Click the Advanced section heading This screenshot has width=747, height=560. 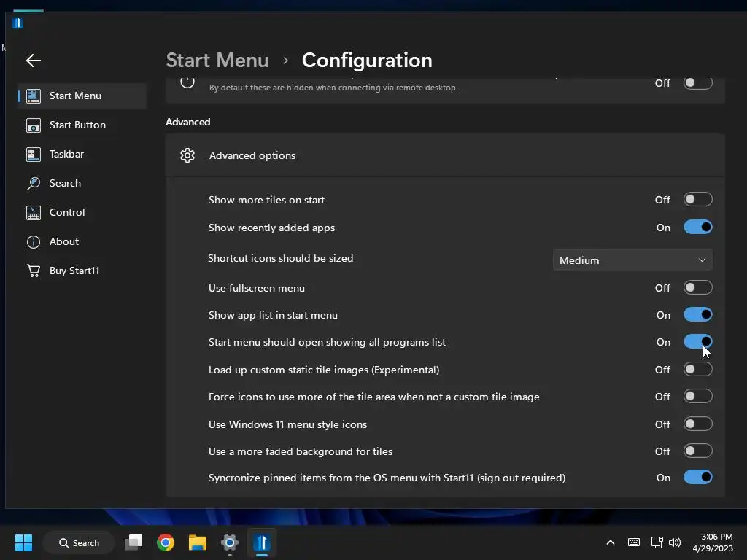(187, 122)
